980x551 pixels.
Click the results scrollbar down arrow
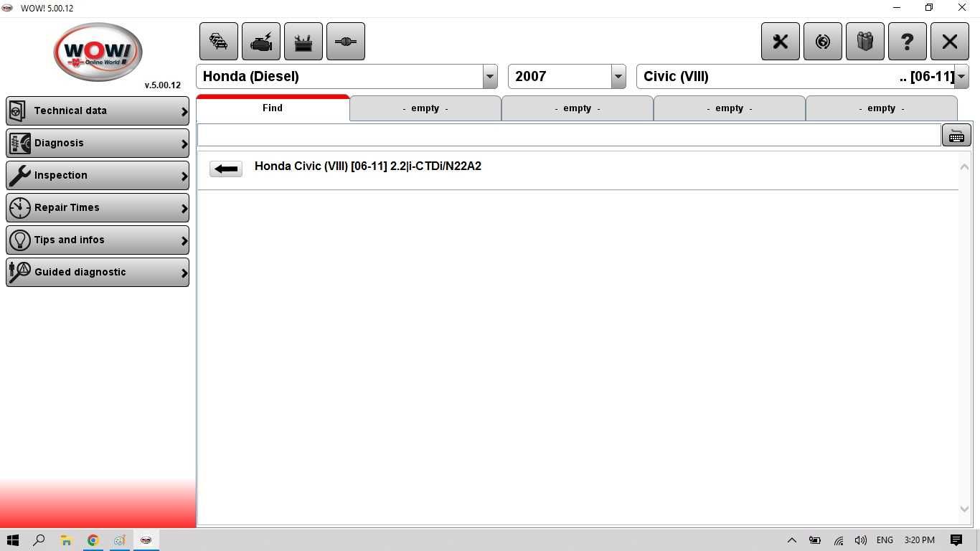964,509
